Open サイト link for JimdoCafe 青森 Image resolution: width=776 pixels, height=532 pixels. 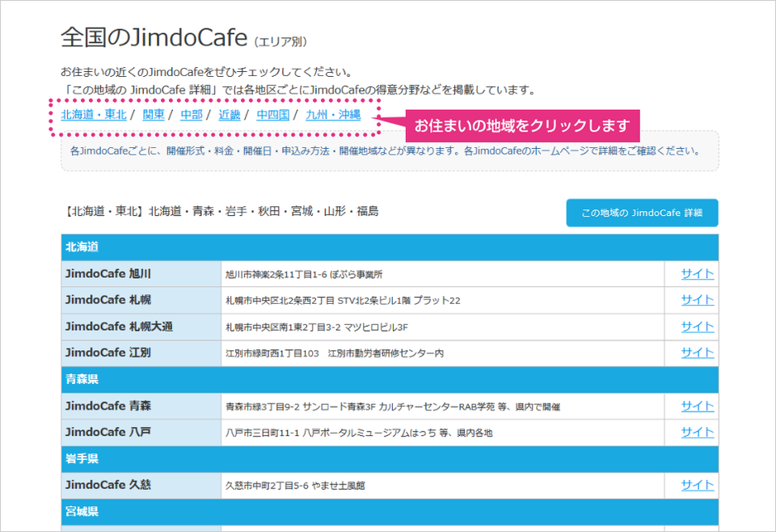click(x=698, y=407)
